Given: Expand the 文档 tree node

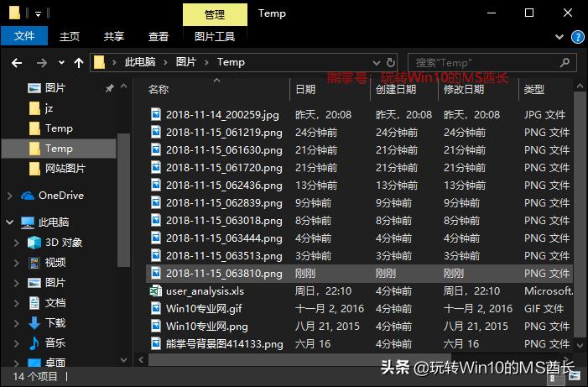Looking at the screenshot, I should coord(17,303).
